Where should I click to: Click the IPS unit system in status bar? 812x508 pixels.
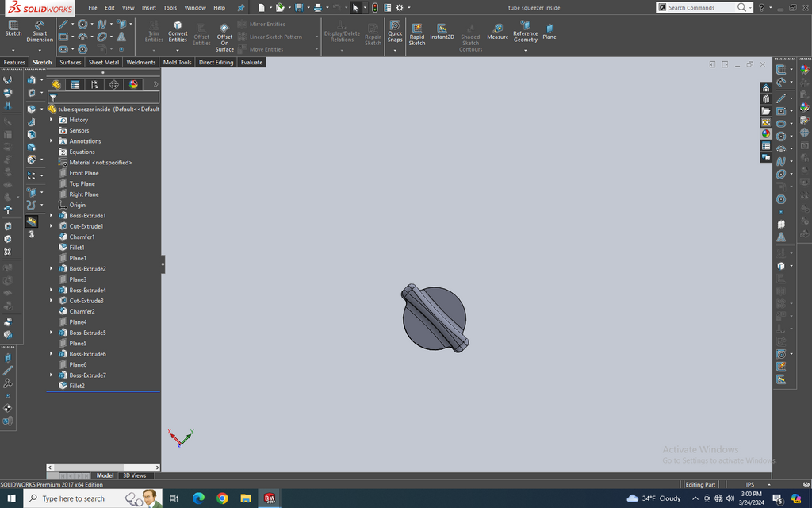[x=750, y=485]
